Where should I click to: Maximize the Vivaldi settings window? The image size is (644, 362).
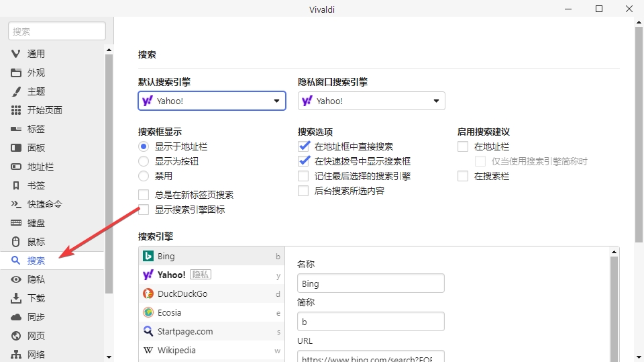coord(599,9)
